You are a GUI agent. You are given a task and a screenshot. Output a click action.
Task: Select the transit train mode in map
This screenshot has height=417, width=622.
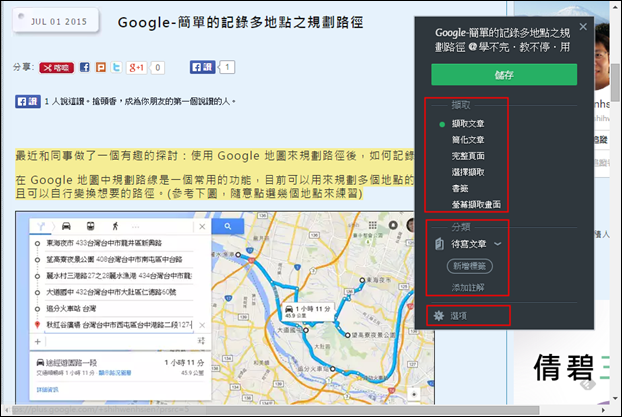[x=90, y=226]
